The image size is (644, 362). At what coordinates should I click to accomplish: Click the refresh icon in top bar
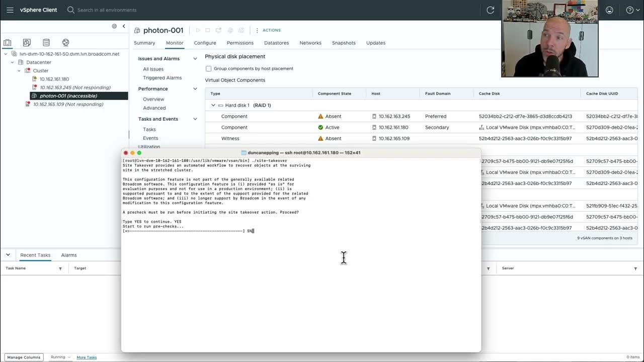point(491,10)
